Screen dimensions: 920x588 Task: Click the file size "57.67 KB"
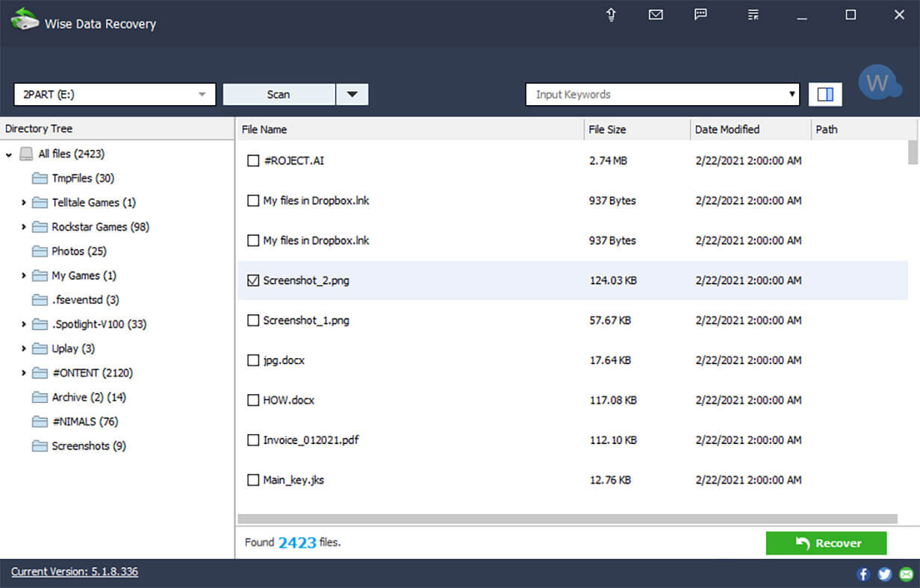(610, 320)
